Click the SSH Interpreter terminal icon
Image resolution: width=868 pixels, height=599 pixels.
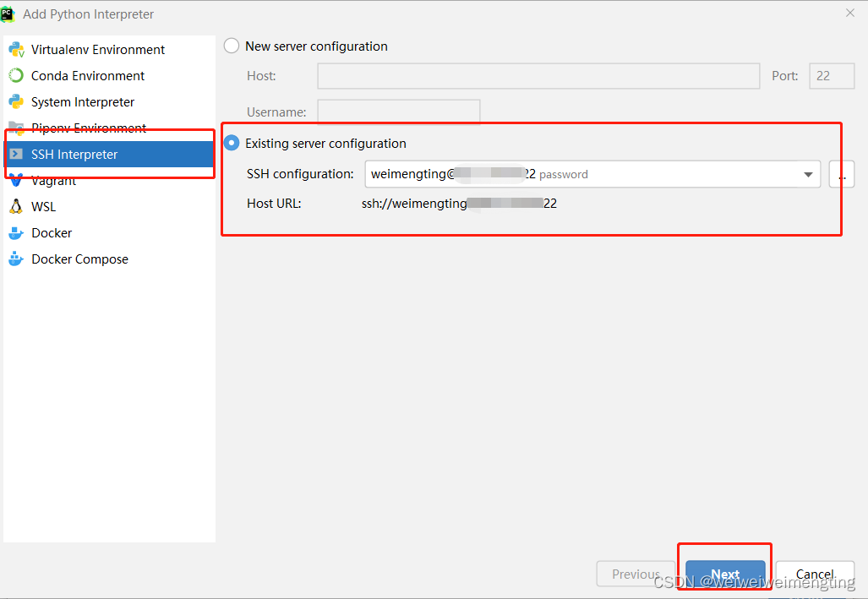[x=16, y=154]
